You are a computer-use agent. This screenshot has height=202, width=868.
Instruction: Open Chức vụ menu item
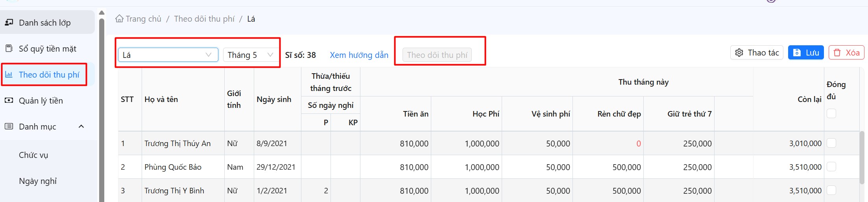click(33, 155)
